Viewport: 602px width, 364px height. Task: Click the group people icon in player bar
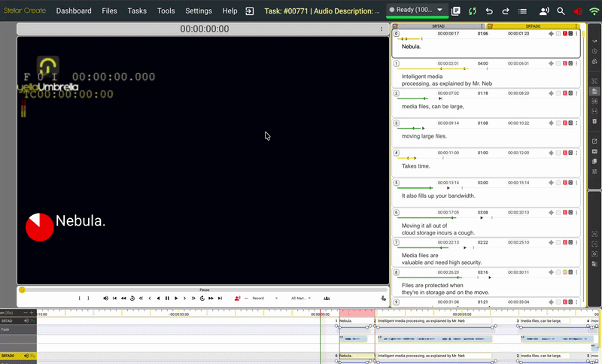click(327, 298)
